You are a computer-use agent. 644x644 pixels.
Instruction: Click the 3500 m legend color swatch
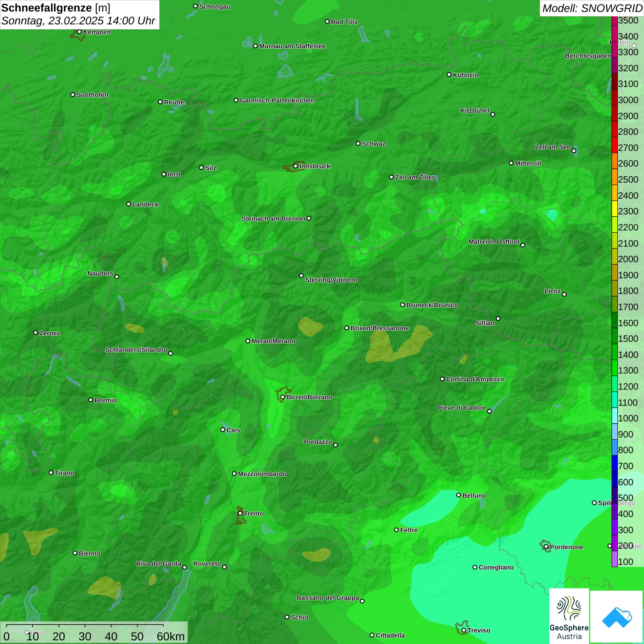615,21
